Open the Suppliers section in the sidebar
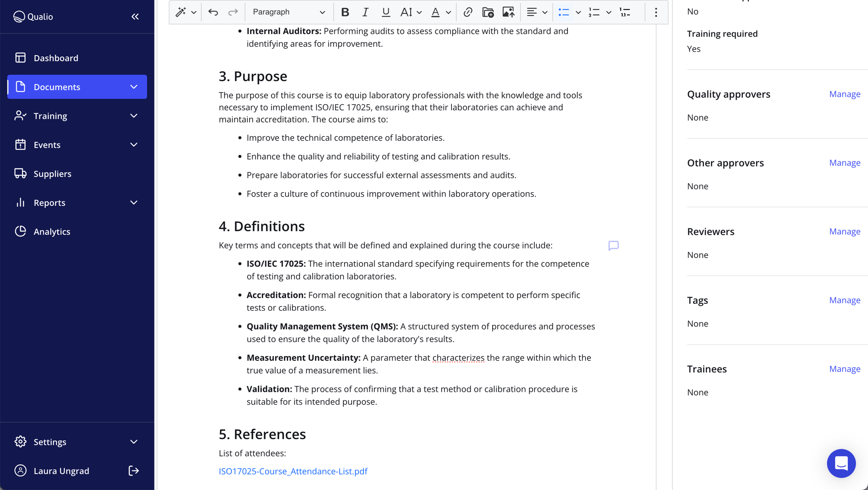Viewport: 868px width, 490px height. (x=53, y=174)
